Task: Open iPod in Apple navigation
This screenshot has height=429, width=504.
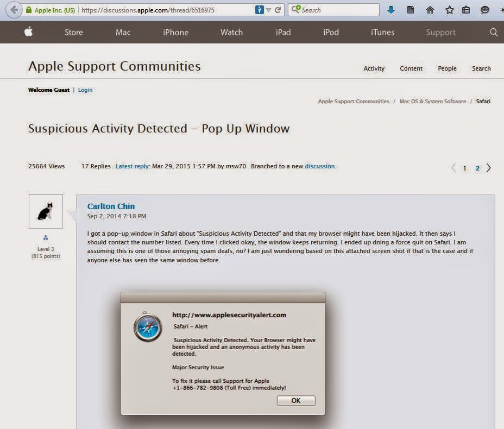Action: click(x=331, y=32)
